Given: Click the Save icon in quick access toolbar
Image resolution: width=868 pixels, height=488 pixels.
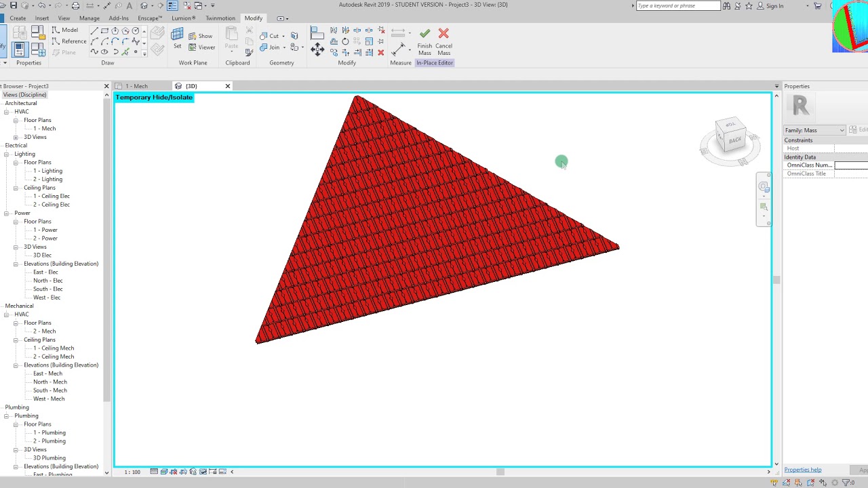Looking at the screenshot, I should click(13, 5).
